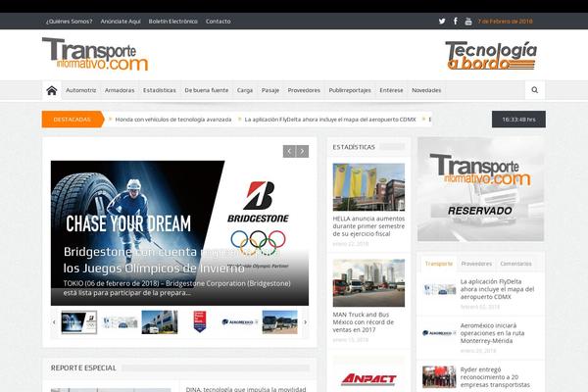Go to home via house icon

(52, 90)
